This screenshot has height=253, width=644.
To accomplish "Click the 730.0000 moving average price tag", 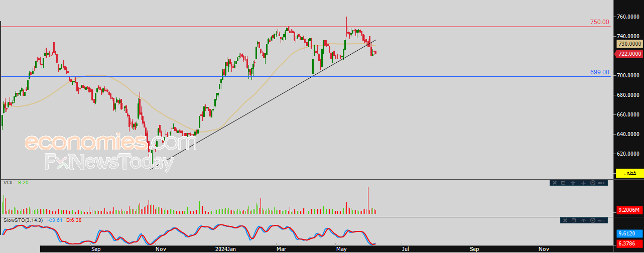I will [x=629, y=44].
